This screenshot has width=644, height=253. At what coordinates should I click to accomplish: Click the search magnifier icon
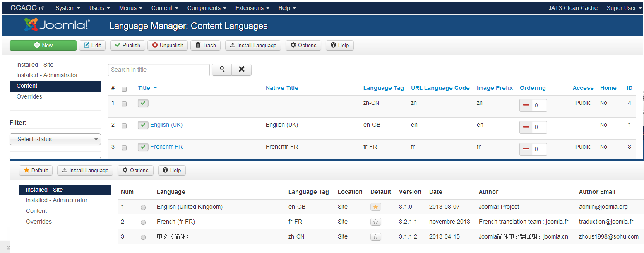click(221, 70)
